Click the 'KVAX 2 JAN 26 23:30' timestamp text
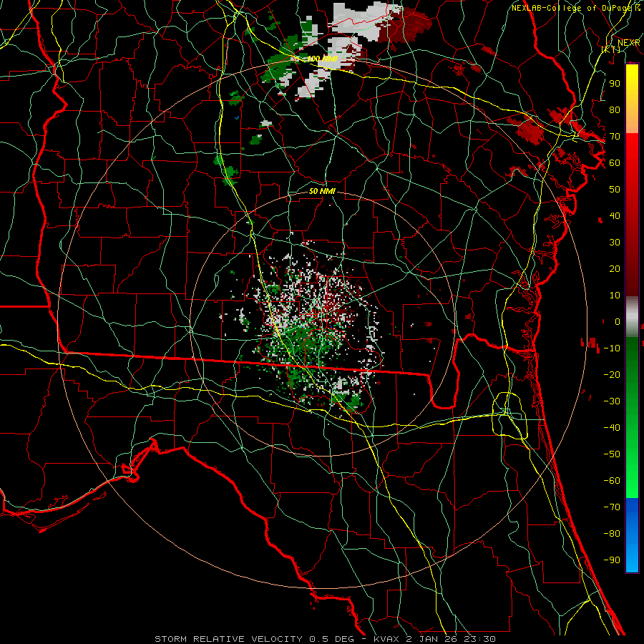This screenshot has height=644, width=644. pyautogui.click(x=434, y=639)
